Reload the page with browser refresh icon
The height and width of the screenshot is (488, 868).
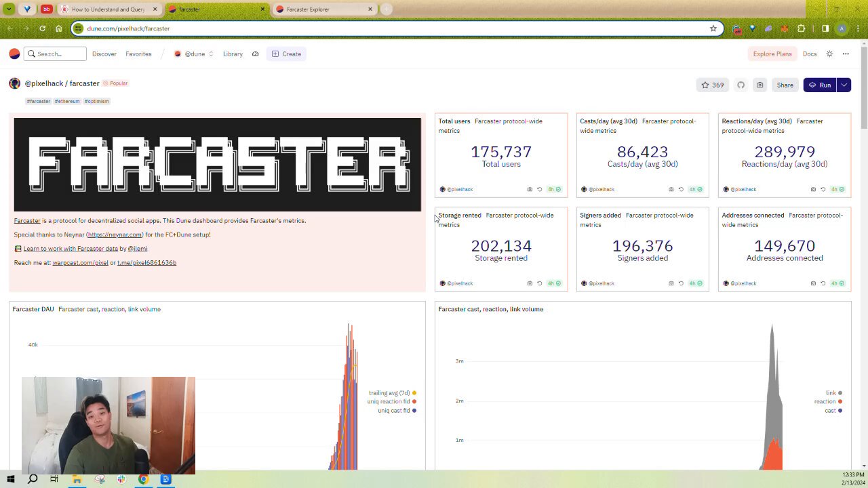click(42, 28)
